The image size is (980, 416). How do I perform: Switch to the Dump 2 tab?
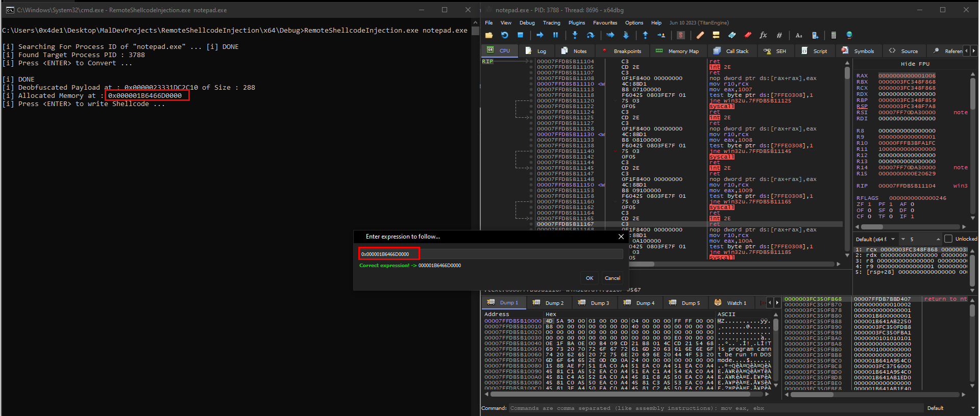[549, 303]
